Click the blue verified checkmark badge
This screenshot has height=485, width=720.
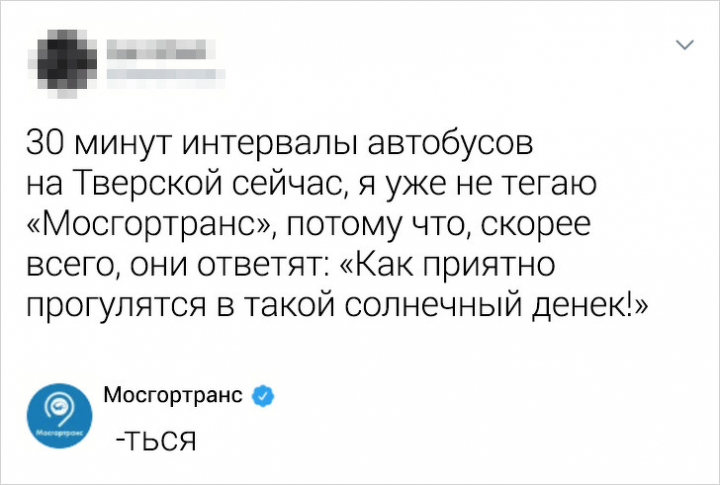click(263, 396)
